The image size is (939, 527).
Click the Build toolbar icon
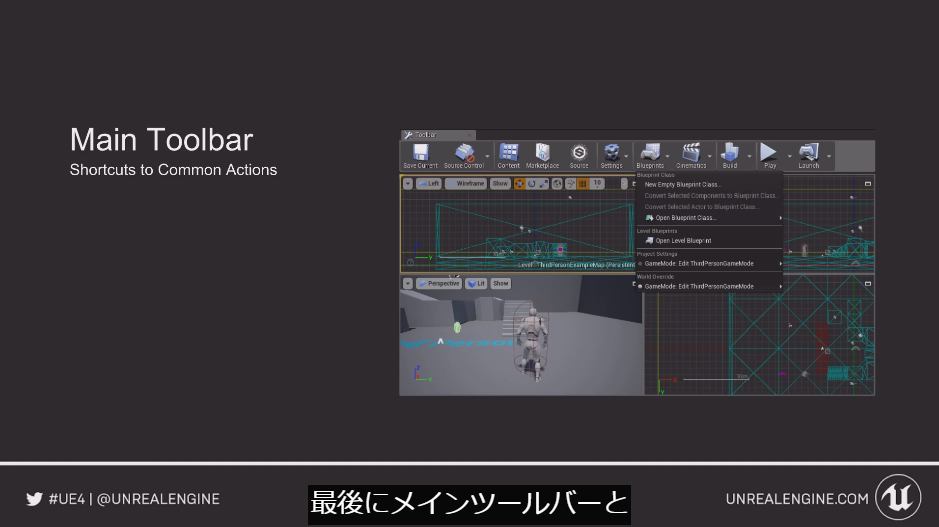point(729,152)
